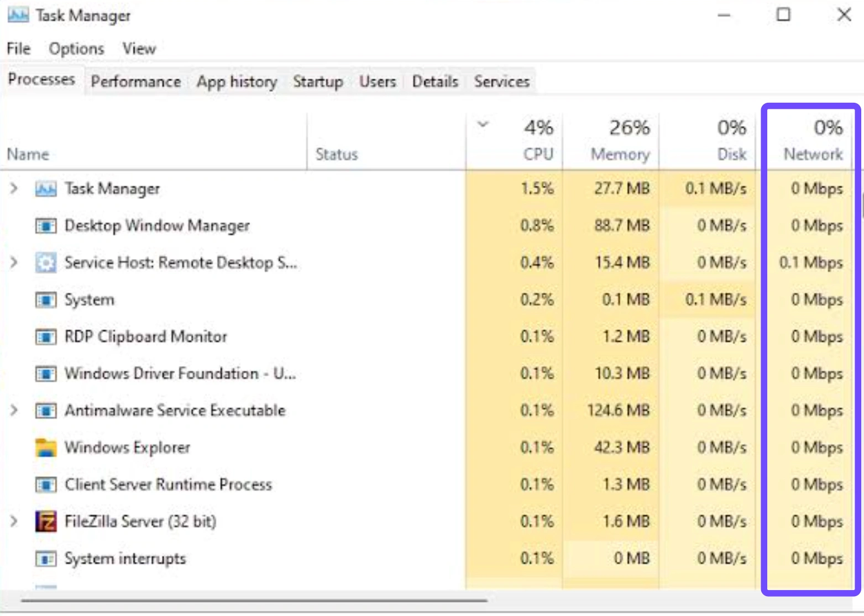Screen dimensions: 864x616
Task: Click the Windows Driver Foundation icon
Action: point(45,374)
